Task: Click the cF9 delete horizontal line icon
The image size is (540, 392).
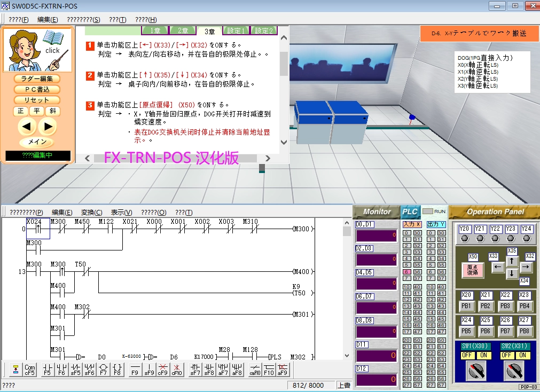Action: [163, 369]
